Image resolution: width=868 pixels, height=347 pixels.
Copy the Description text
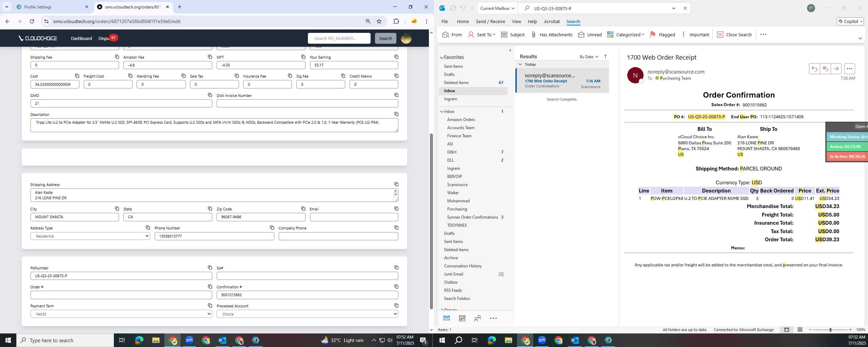(x=396, y=114)
